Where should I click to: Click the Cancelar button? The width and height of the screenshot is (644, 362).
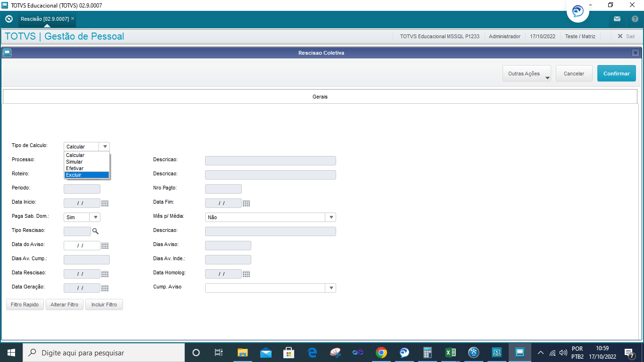(574, 74)
